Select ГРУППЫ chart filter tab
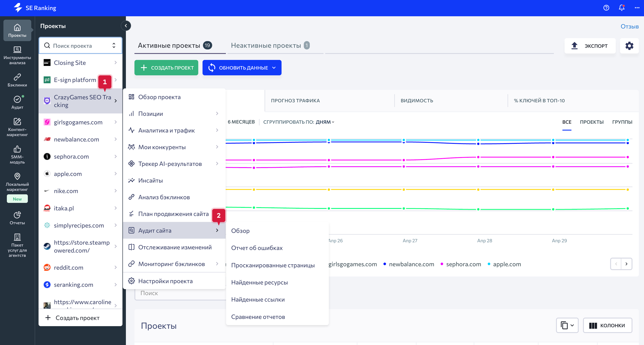Viewport: 644px width, 345px height. pyautogui.click(x=622, y=122)
